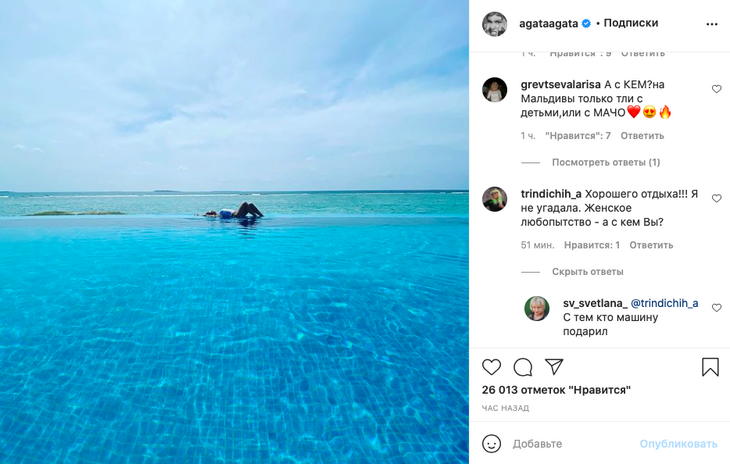Save the post with the bookmark icon

pyautogui.click(x=710, y=367)
